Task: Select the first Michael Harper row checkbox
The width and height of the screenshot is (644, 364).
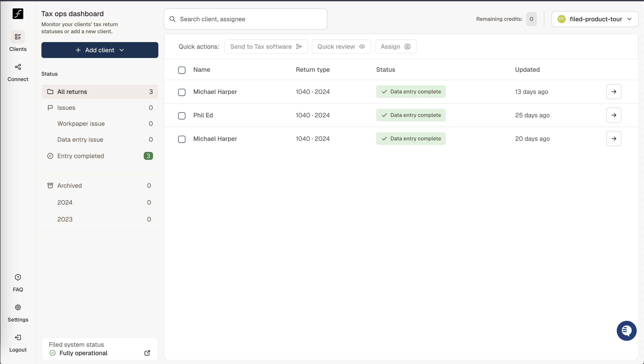Action: (x=182, y=92)
